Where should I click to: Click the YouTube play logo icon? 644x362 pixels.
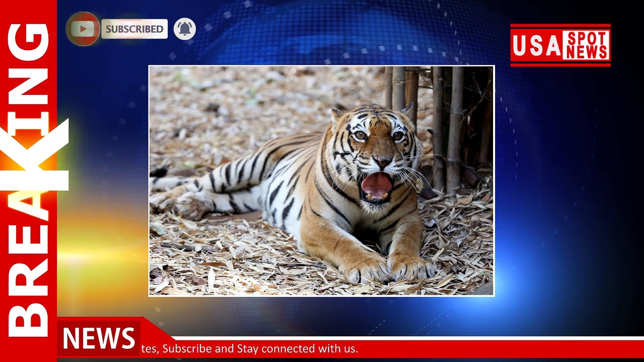tap(83, 29)
